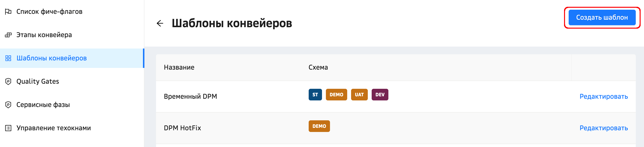Open Список фиче-флагов menu item
Screen dimensions: 644x147
pyautogui.click(x=49, y=11)
